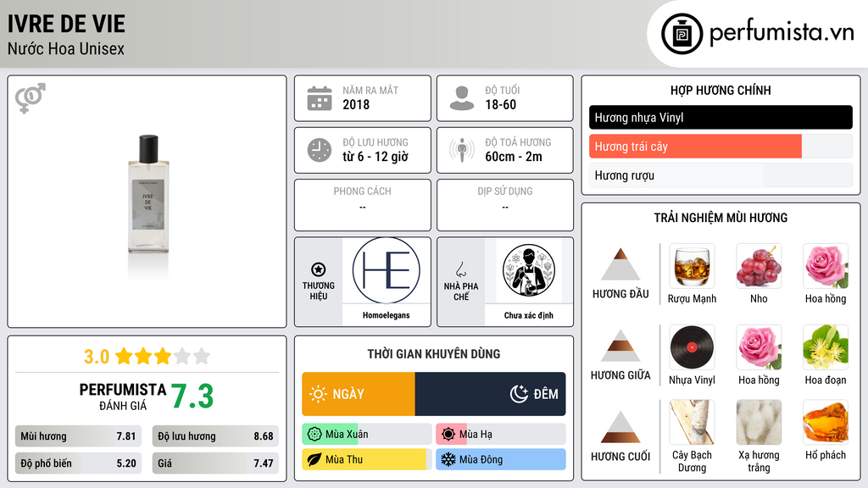Click the Mùa Thu season tag
The width and height of the screenshot is (868, 488).
click(x=367, y=459)
